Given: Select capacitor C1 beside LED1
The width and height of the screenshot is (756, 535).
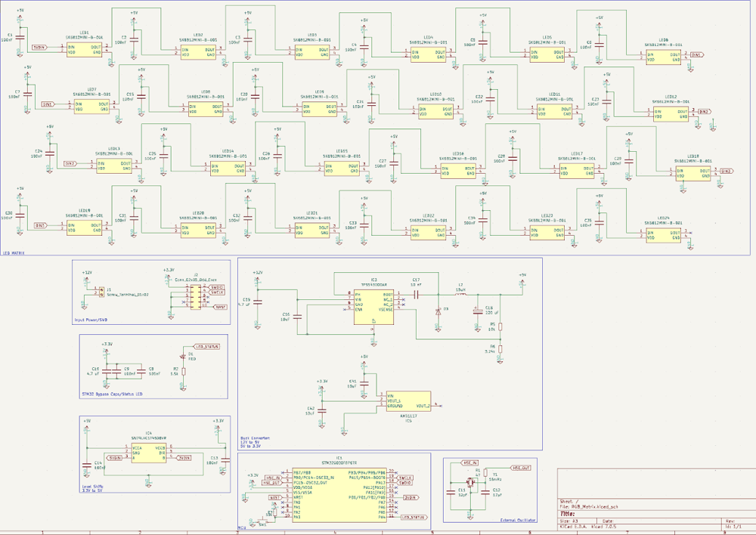Looking at the screenshot, I should click(x=20, y=36).
